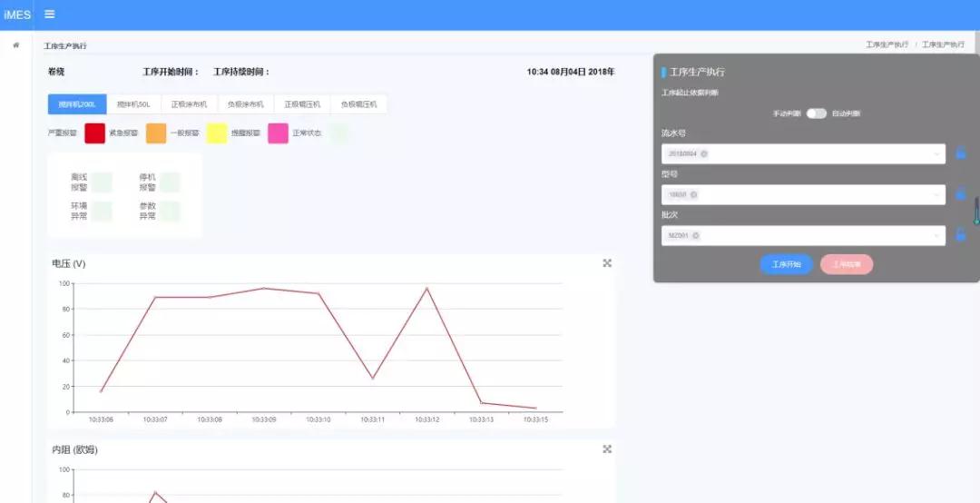
Task: Switch to the 正极涂布机 tab
Action: pos(189,104)
